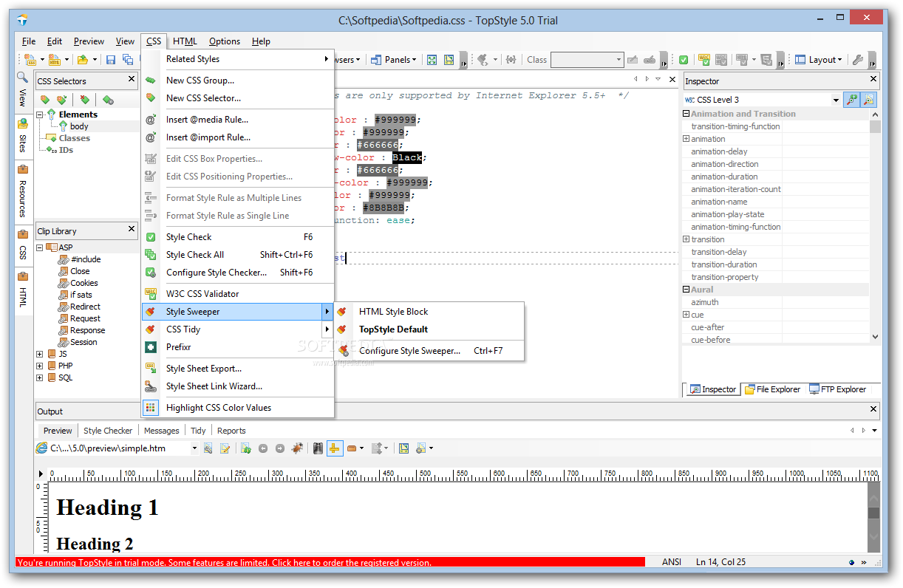
Task: Choose CSS Tidy from the CSS menu
Action: (237, 329)
